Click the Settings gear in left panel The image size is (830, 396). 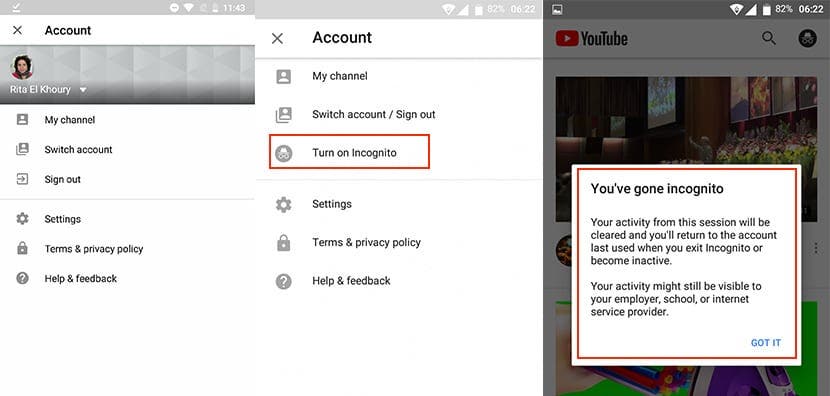pos(22,219)
